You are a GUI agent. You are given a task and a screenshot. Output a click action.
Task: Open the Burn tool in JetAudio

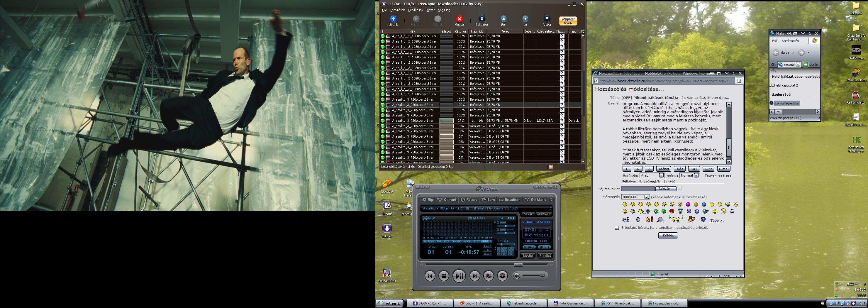coord(488,199)
